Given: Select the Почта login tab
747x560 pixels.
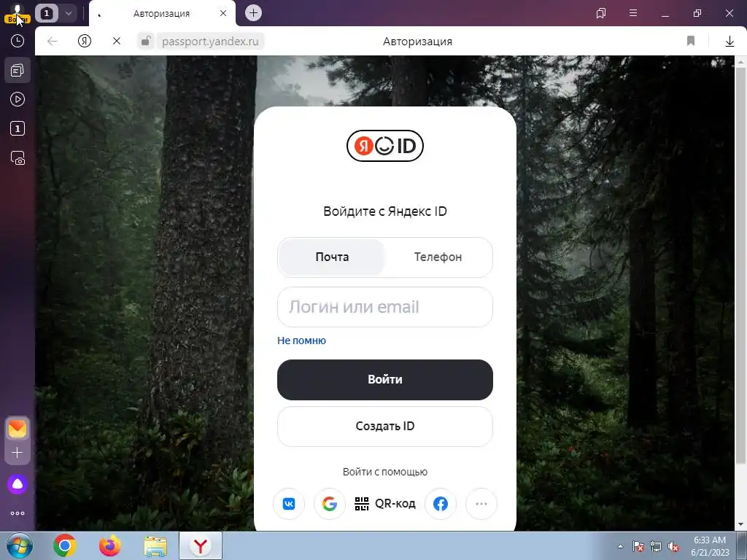Looking at the screenshot, I should pyautogui.click(x=332, y=257).
